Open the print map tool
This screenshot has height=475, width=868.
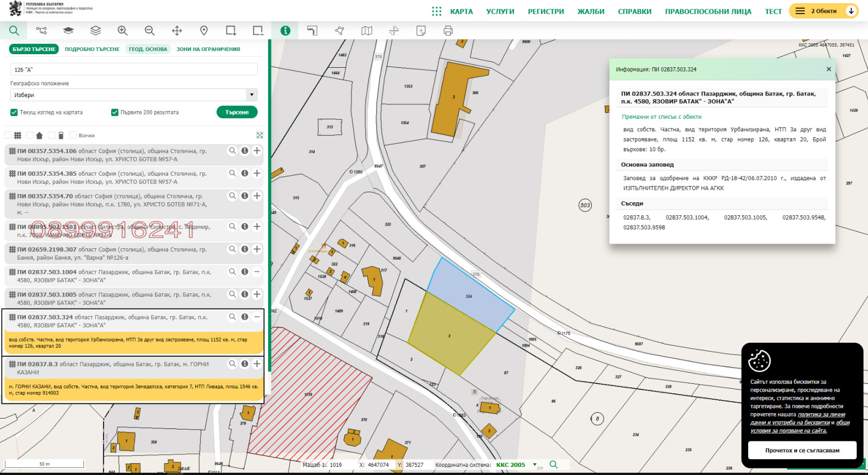448,31
